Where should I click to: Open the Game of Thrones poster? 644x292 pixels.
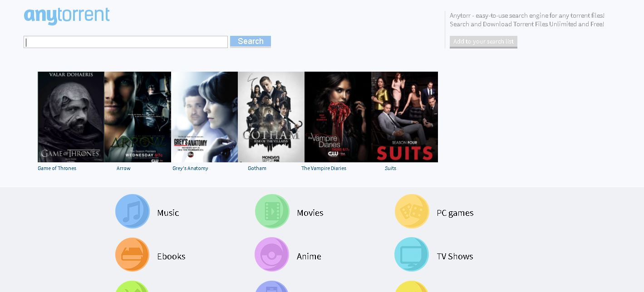coord(71,117)
